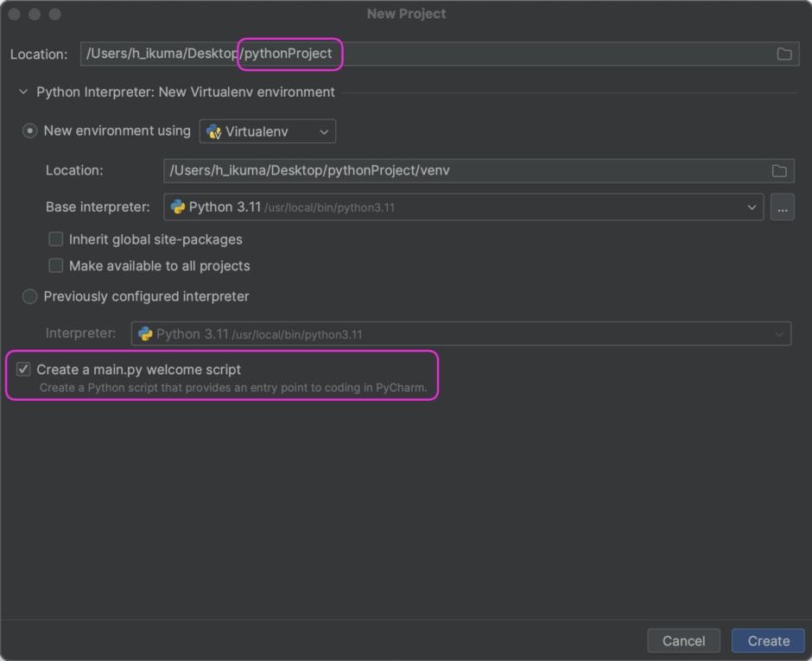Open the Virtualenv environment type dropdown
812x661 pixels.
324,132
